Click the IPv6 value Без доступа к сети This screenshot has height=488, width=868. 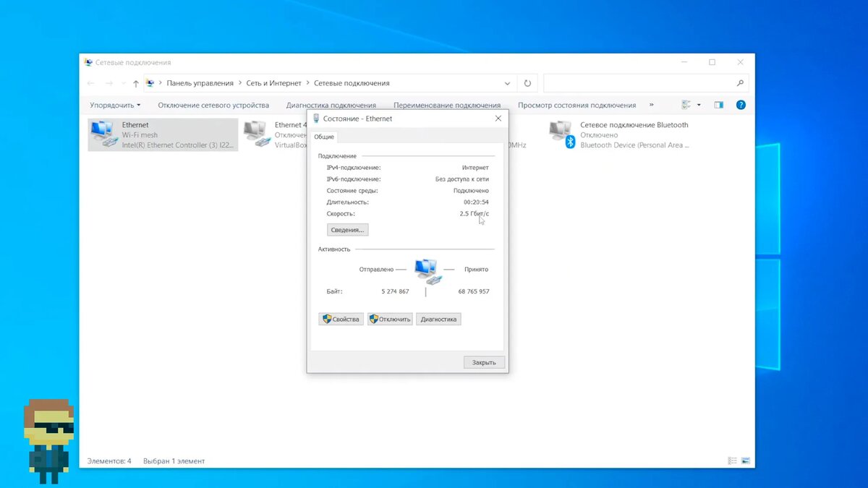(x=462, y=179)
